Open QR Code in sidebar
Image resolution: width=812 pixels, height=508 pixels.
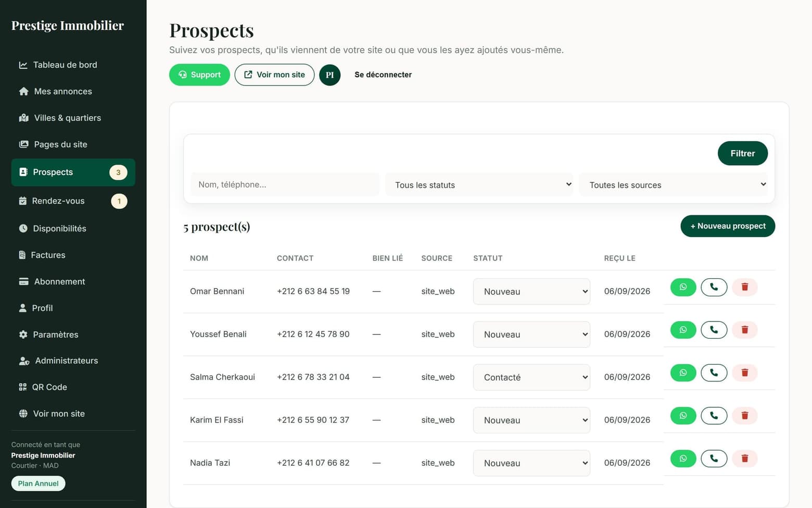pyautogui.click(x=73, y=387)
